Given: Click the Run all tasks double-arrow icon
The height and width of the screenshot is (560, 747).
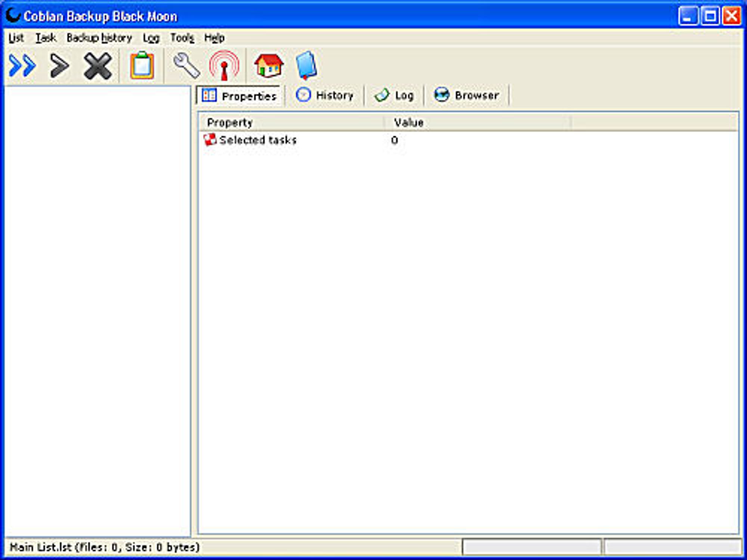Looking at the screenshot, I should (22, 66).
